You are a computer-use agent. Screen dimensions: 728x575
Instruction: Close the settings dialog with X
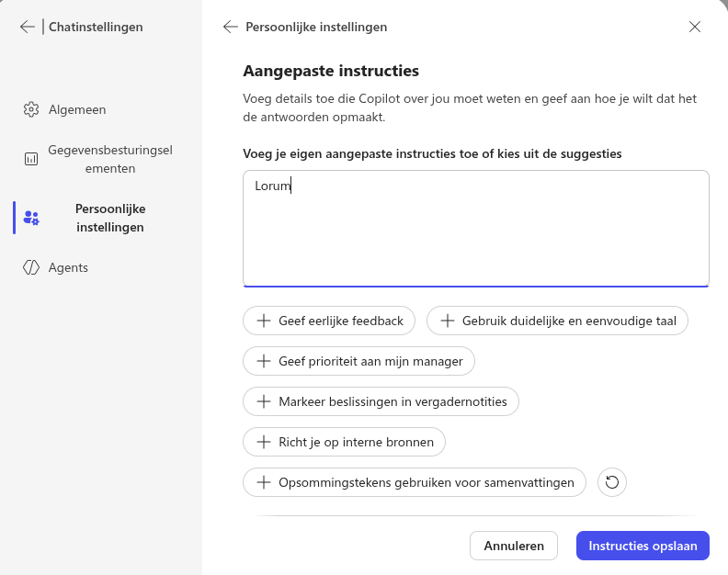click(x=695, y=27)
